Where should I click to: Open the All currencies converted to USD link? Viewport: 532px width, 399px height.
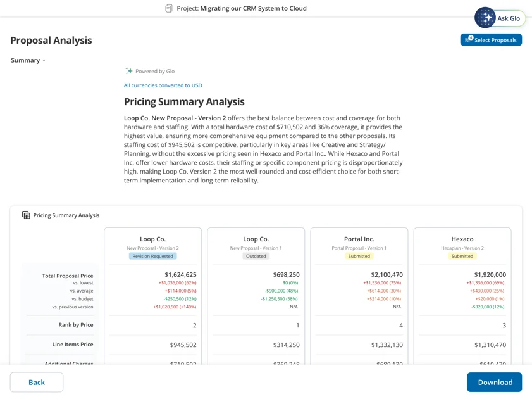point(161,85)
